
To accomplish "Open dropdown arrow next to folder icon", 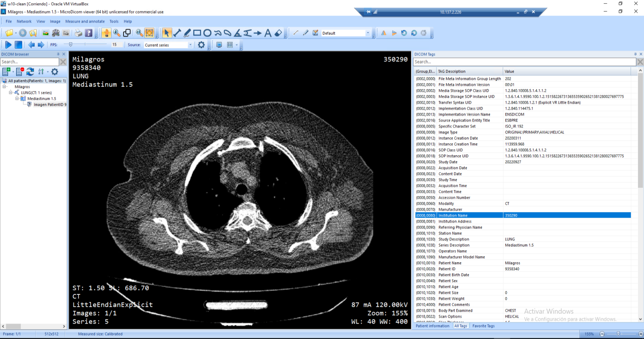I will (x=16, y=33).
